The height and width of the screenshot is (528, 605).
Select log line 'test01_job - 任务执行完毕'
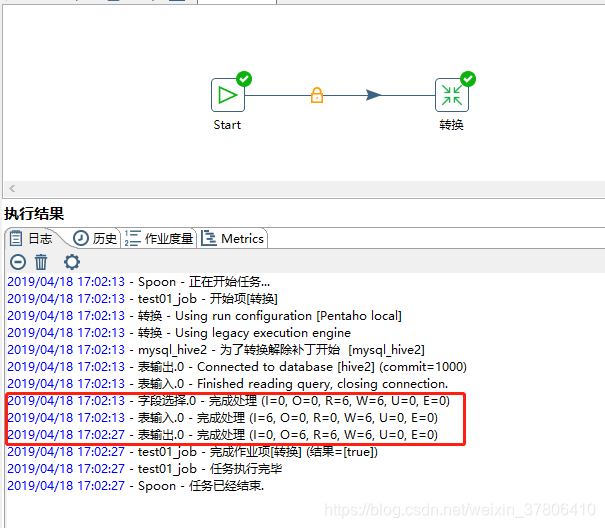(145, 469)
